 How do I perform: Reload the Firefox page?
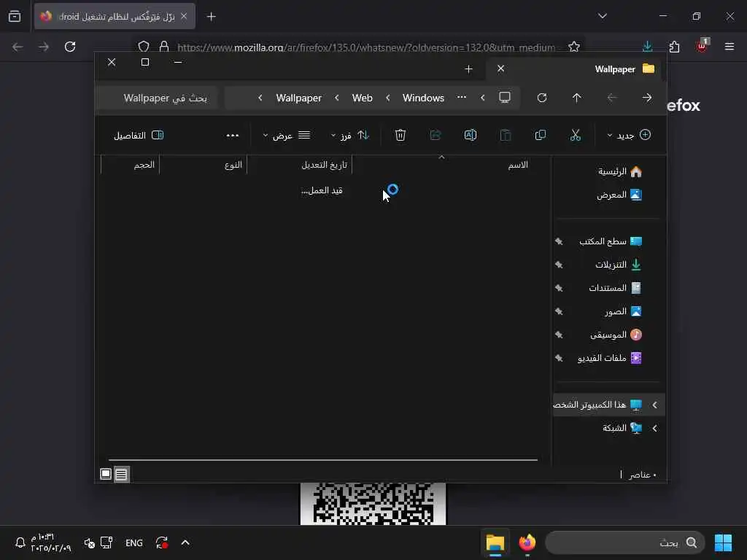point(70,47)
